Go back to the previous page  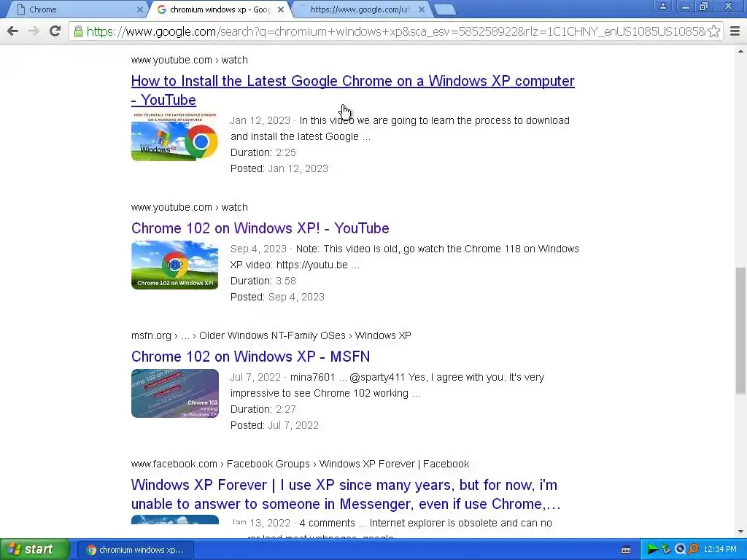[x=13, y=31]
